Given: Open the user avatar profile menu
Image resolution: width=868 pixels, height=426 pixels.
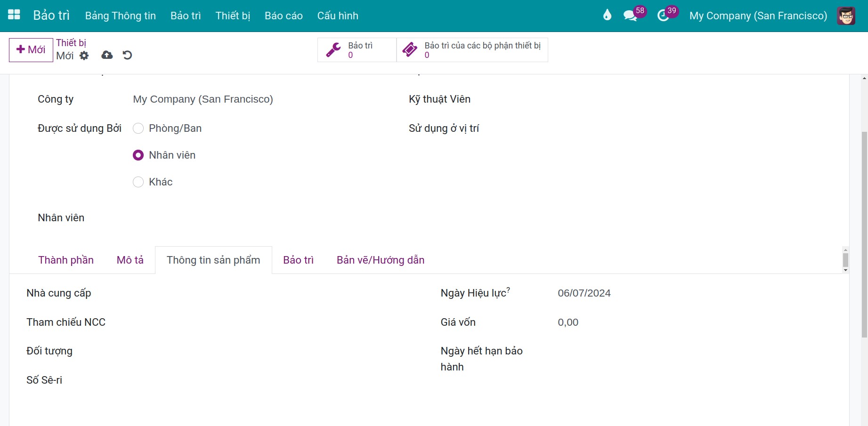Looking at the screenshot, I should tap(846, 16).
